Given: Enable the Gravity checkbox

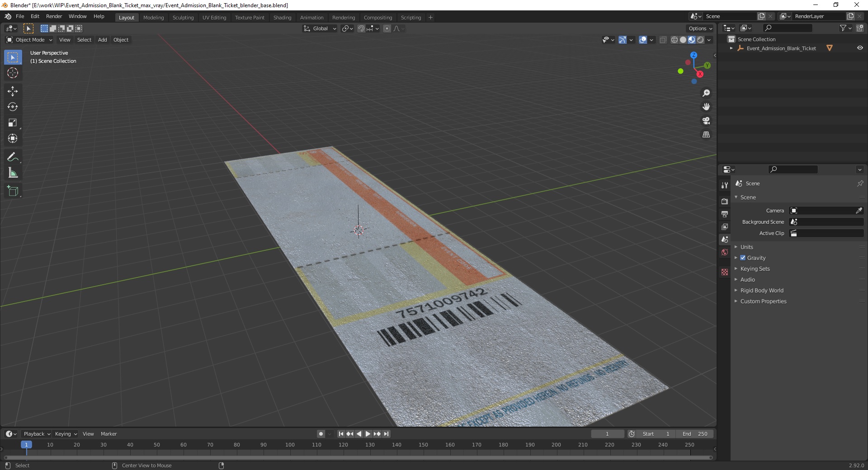Looking at the screenshot, I should [743, 258].
